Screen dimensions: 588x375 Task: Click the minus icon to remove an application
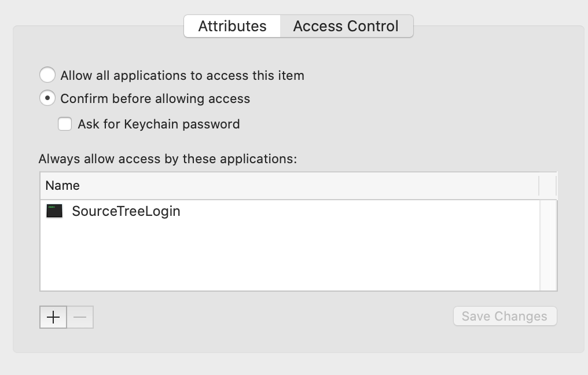tap(79, 317)
